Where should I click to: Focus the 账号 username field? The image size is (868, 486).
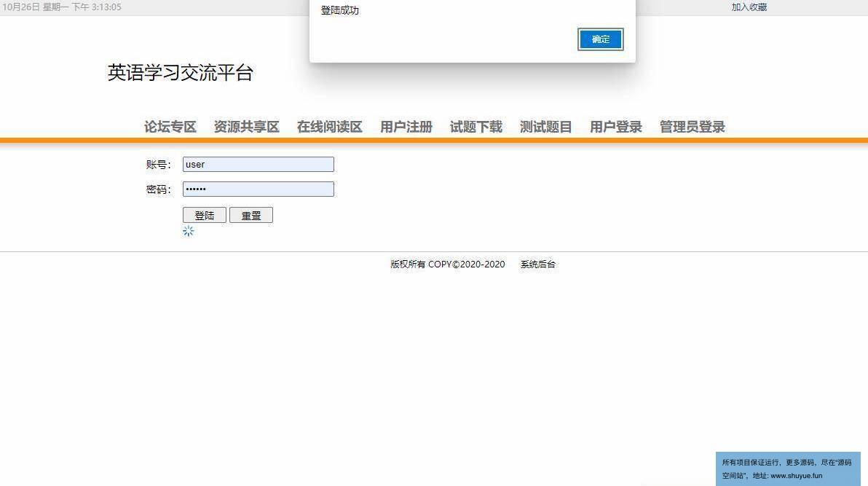coord(258,164)
